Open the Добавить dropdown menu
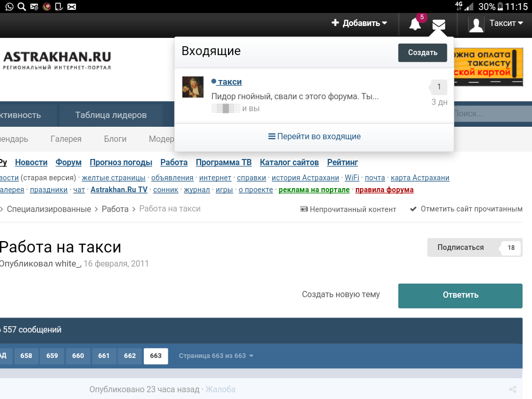532x399 pixels. click(360, 23)
